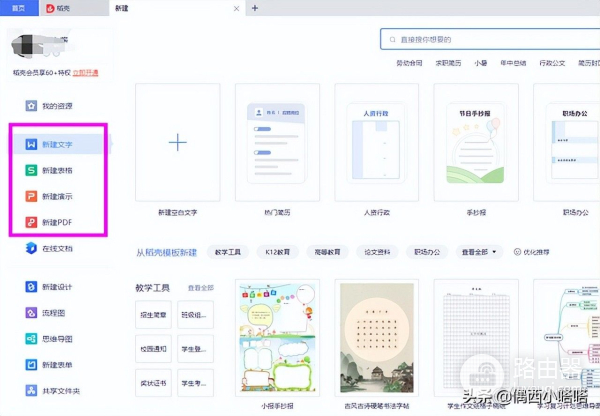Image resolution: width=600 pixels, height=416 pixels.
Task: Click the 班级组... tag button
Action: (x=195, y=315)
